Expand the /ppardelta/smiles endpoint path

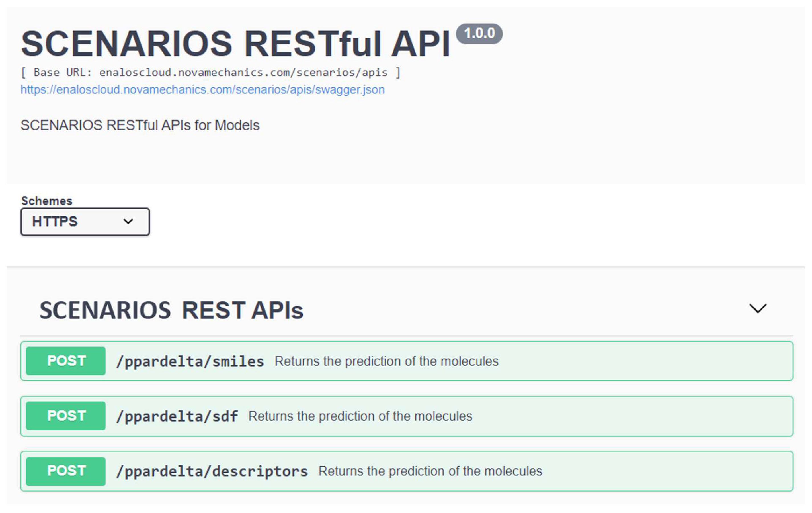[190, 361]
